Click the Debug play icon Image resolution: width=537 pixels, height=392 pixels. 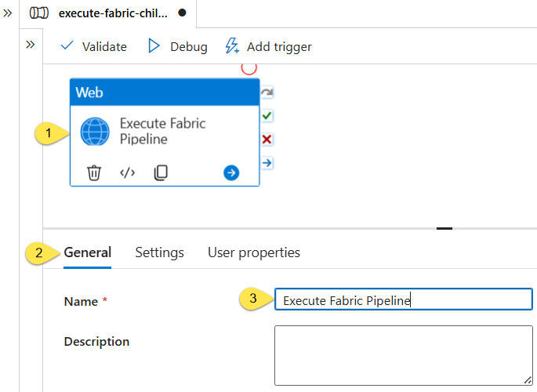154,46
